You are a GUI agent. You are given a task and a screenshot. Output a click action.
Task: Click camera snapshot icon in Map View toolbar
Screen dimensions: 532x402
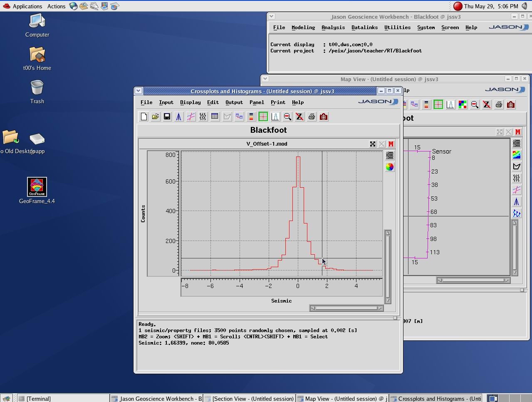tap(511, 105)
